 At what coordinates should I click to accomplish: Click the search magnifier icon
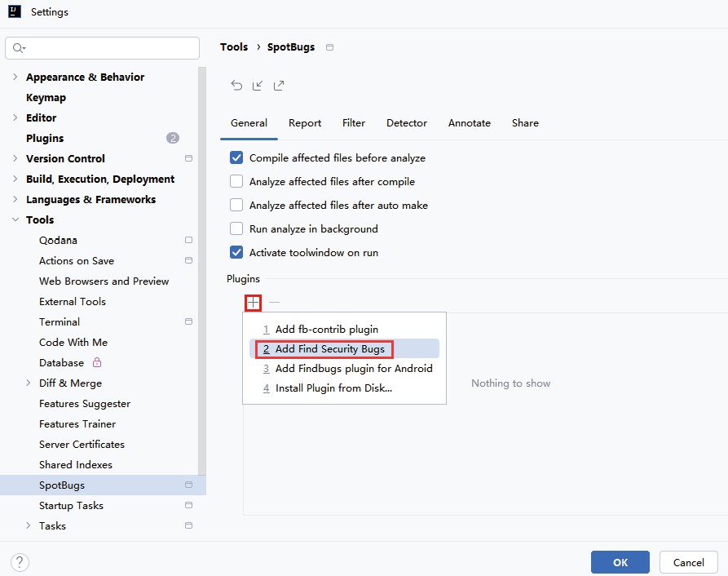(x=19, y=48)
